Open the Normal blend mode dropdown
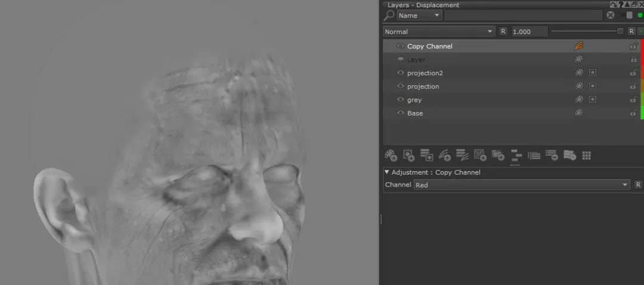This screenshot has width=644, height=285. [439, 32]
